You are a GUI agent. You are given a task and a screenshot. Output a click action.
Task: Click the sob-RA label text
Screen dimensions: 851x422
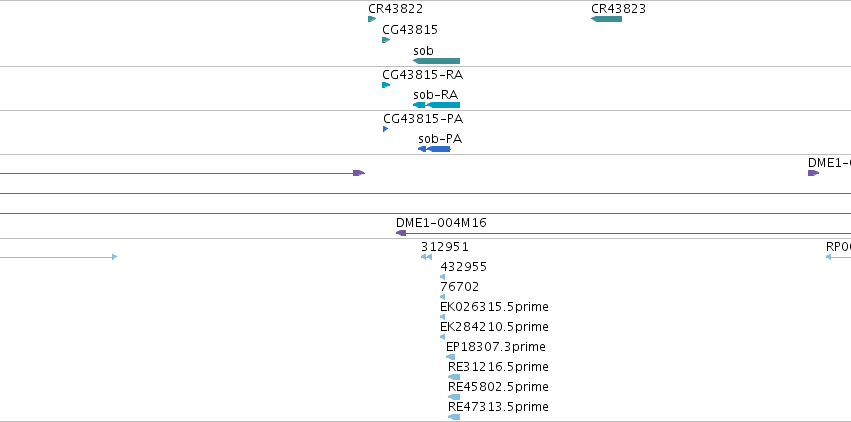pyautogui.click(x=435, y=95)
